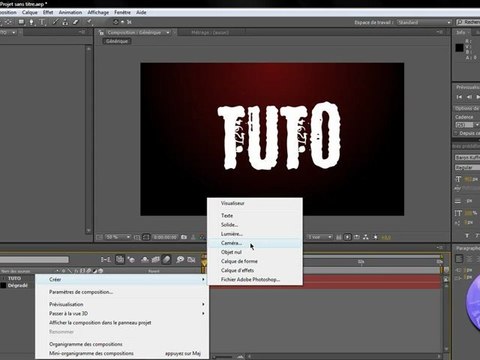Open the view layout '1 vue' dropdown
This screenshot has height=360, width=480.
[x=320, y=237]
